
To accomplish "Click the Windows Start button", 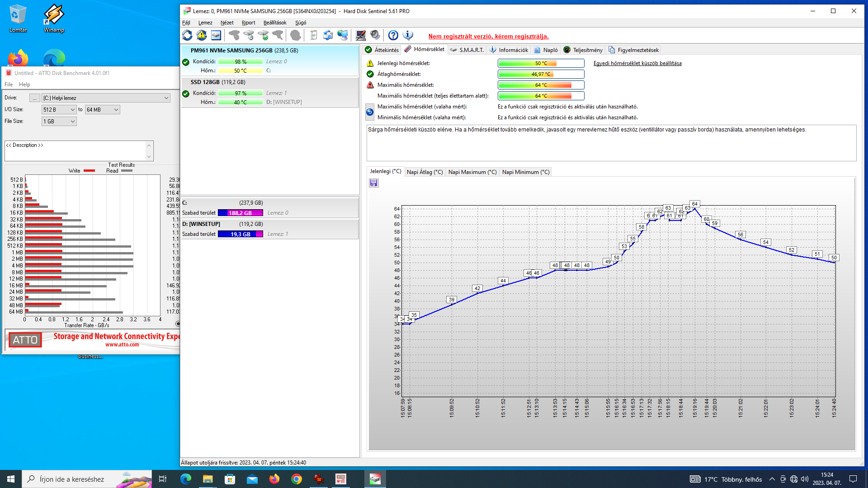I will 11,479.
